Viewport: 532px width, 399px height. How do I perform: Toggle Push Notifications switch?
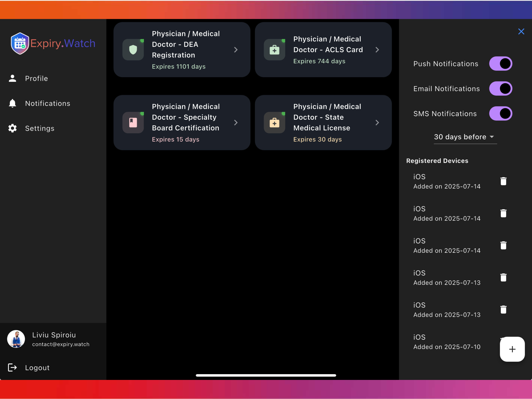pyautogui.click(x=500, y=64)
